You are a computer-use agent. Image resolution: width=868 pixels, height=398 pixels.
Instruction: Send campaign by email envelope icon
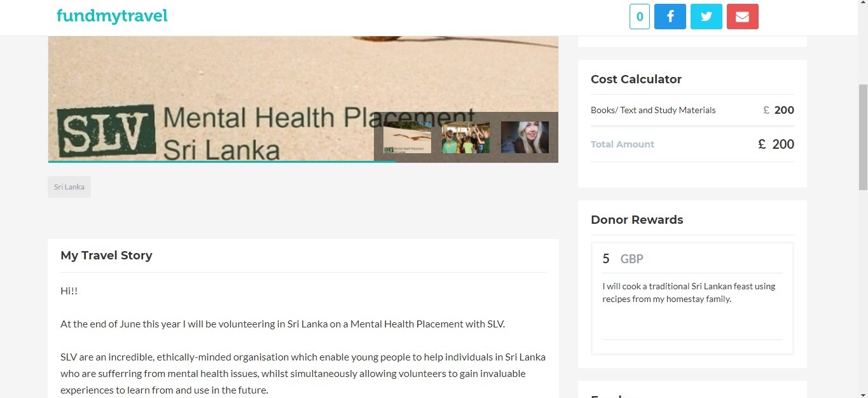point(742,17)
